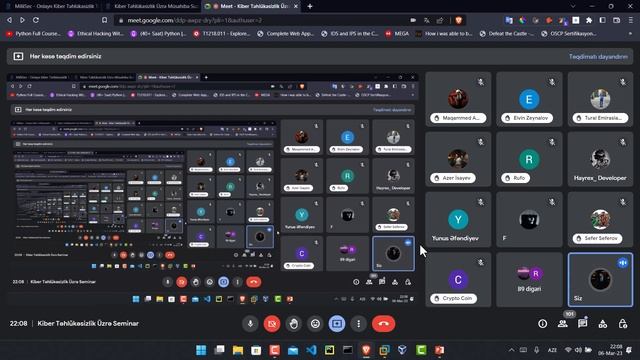This screenshot has height=360, width=640.
Task: Click translate page icon in address bar
Action: pyautogui.click(x=427, y=20)
